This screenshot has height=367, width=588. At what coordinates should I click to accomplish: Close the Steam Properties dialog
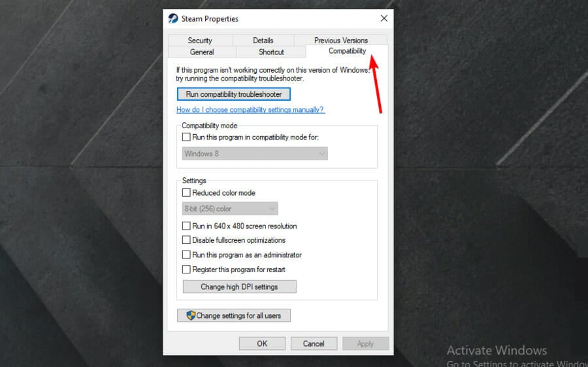[384, 18]
